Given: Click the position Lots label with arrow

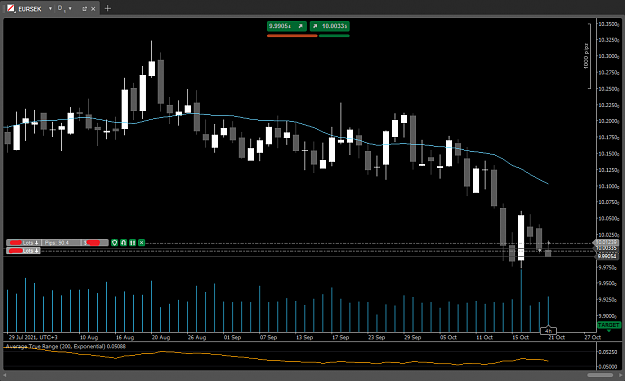Looking at the screenshot, I should tap(24, 243).
